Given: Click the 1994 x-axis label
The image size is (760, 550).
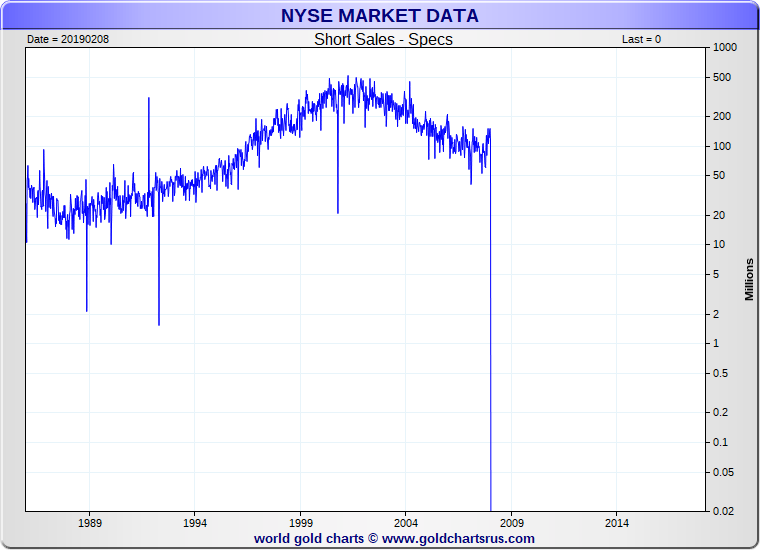Looking at the screenshot, I should point(195,523).
